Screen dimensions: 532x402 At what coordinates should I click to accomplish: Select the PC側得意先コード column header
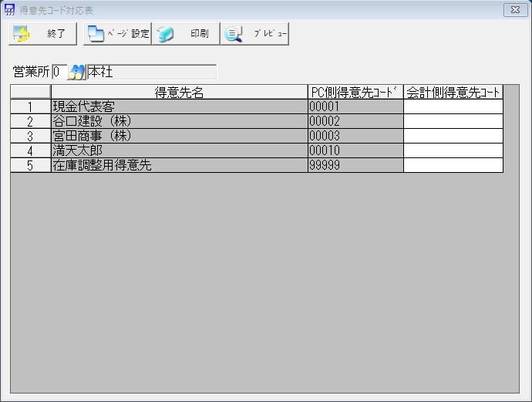pyautogui.click(x=355, y=93)
